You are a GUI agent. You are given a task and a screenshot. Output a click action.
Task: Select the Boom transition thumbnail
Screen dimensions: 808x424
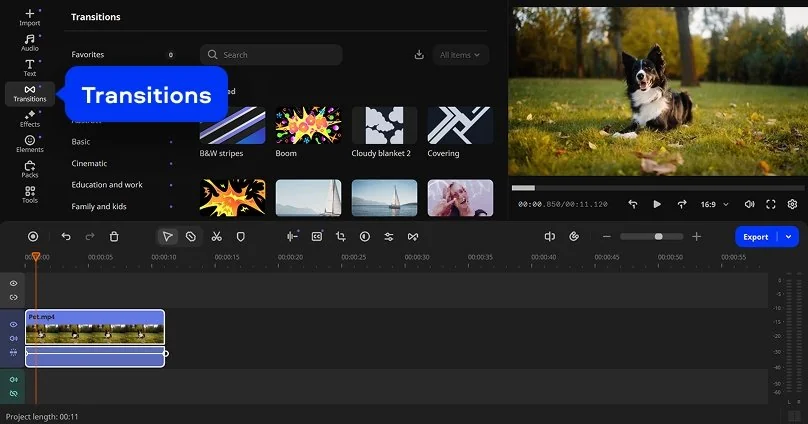click(308, 126)
